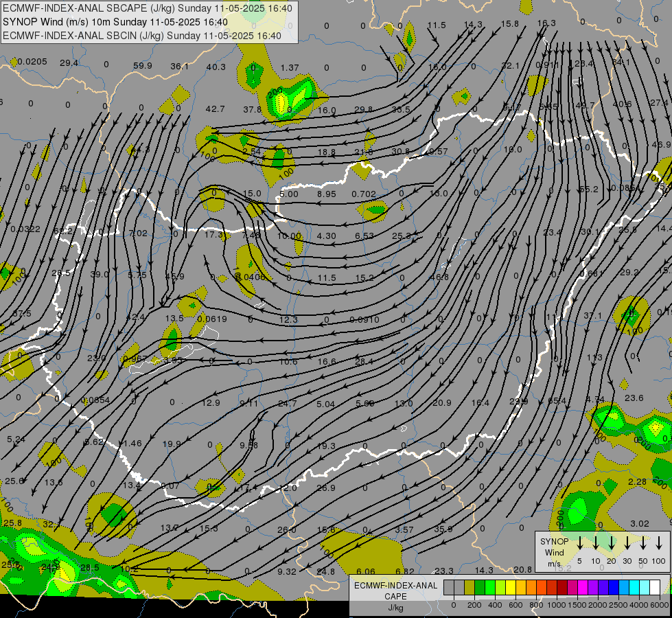This screenshot has height=618, width=672.
Task: Click the 42.7 CIN value
Action: point(215,109)
